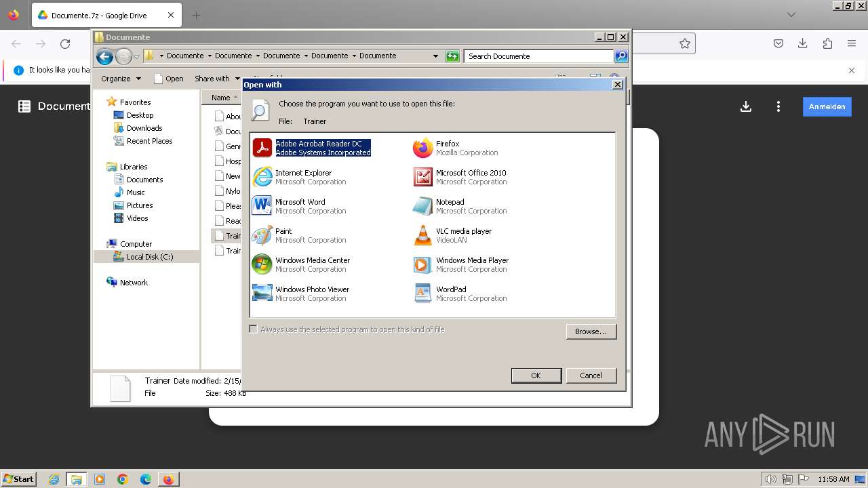Screen dimensions: 868x488
Task: Reload the Firefox page
Action: (x=65, y=44)
